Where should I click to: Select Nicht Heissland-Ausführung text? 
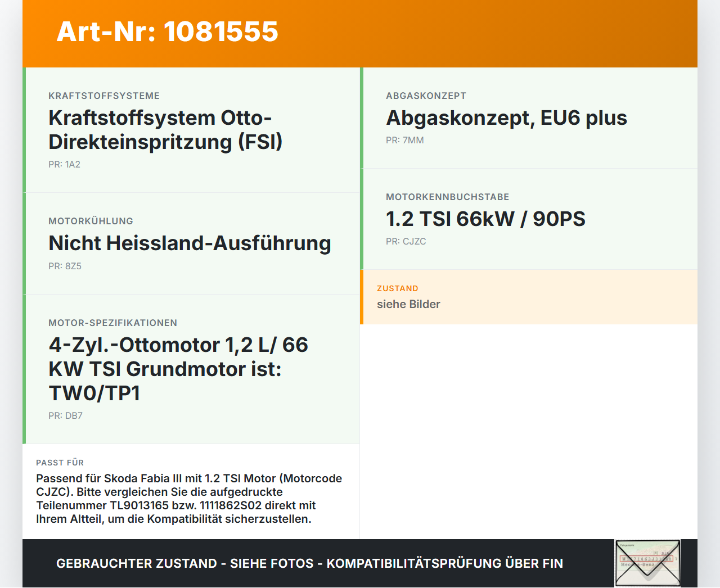pyautogui.click(x=190, y=243)
